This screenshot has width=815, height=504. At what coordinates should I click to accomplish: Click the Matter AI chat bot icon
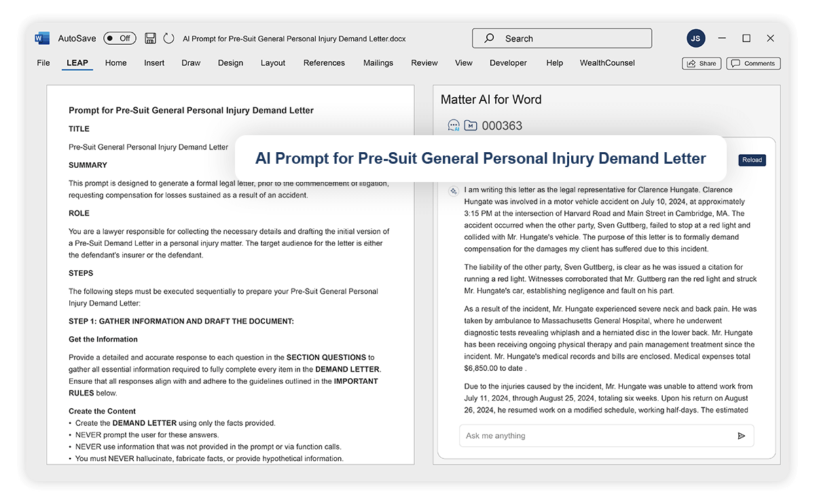click(x=454, y=125)
